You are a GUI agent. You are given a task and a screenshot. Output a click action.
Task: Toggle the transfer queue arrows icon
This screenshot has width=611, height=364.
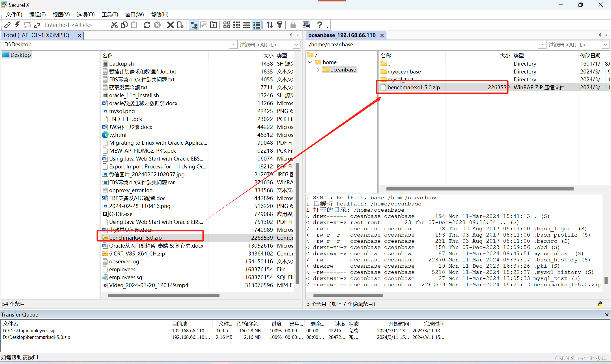click(270, 25)
